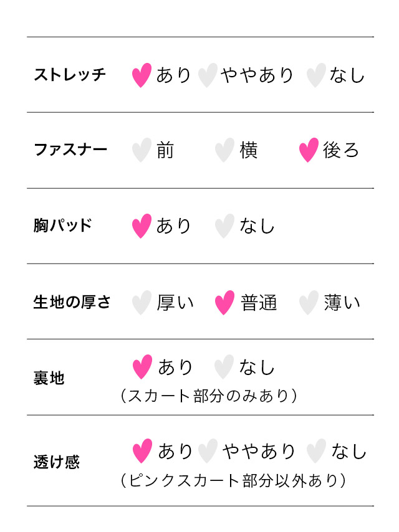This screenshot has width=399, height=532.
Task: Click the pink heart for 透け感 あり
Action: [142, 451]
